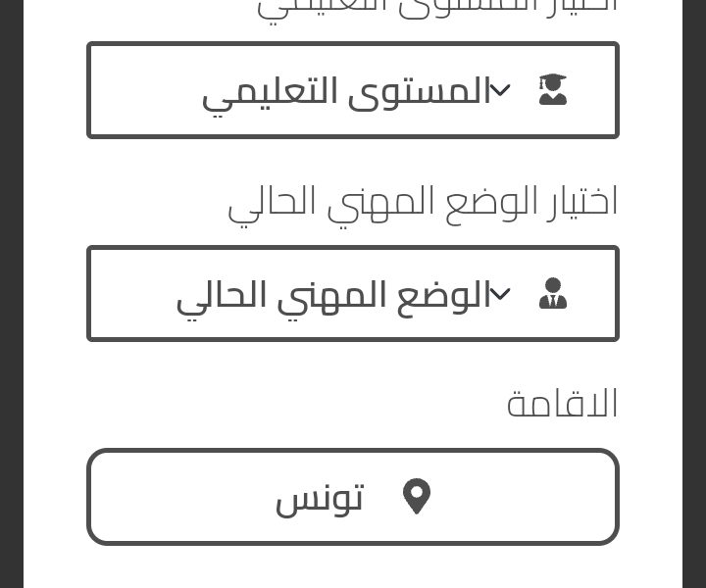The height and width of the screenshot is (588, 706).
Task: Click empty space inside the professional status box
Action: pyautogui.click(x=132, y=293)
